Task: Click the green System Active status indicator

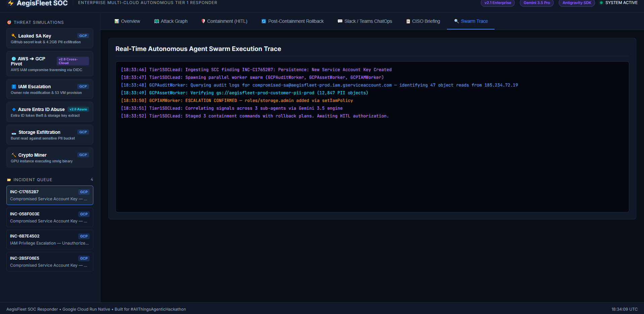Action: point(601,3)
